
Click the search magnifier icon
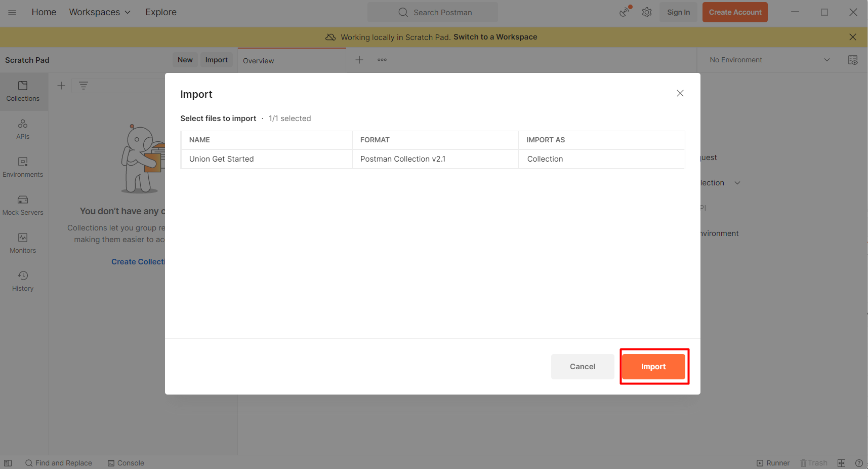403,12
